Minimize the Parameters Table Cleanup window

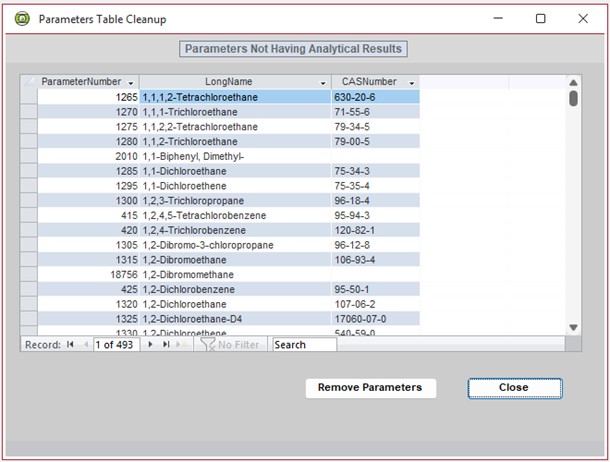click(498, 18)
